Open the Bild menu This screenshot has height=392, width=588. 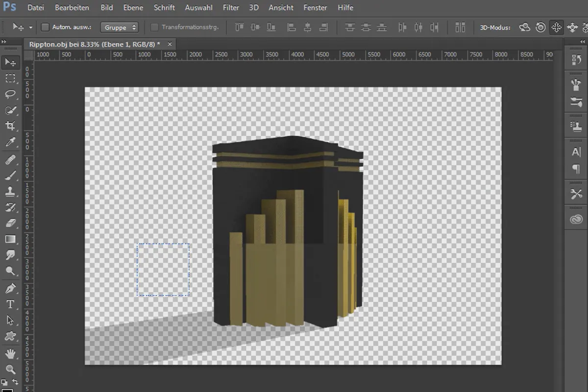tap(107, 8)
